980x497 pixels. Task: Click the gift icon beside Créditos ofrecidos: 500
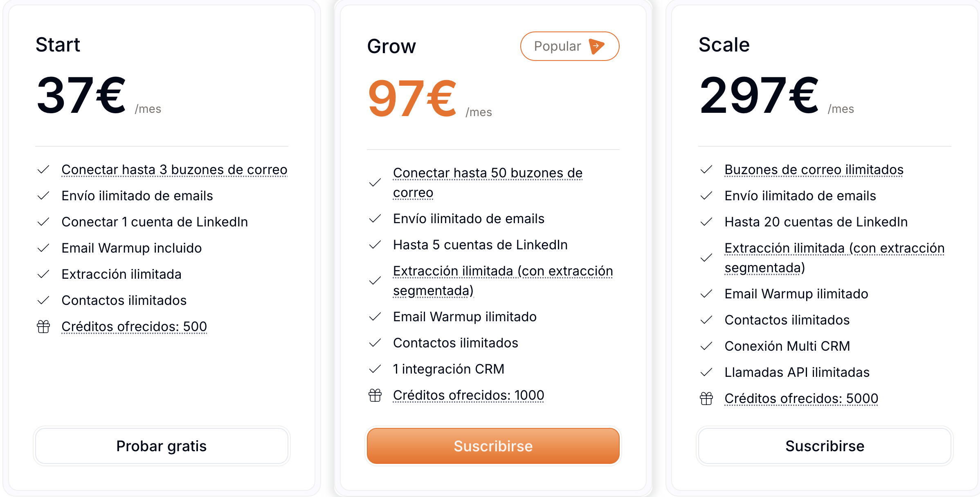pos(43,327)
